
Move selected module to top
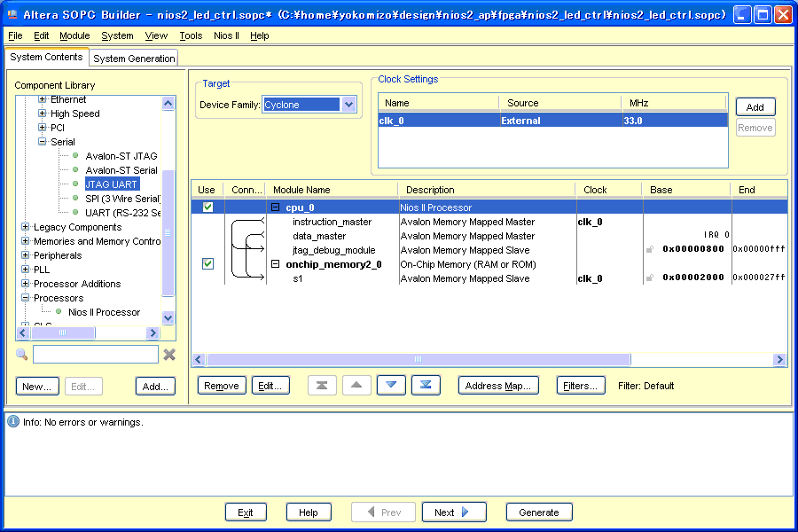click(322, 386)
